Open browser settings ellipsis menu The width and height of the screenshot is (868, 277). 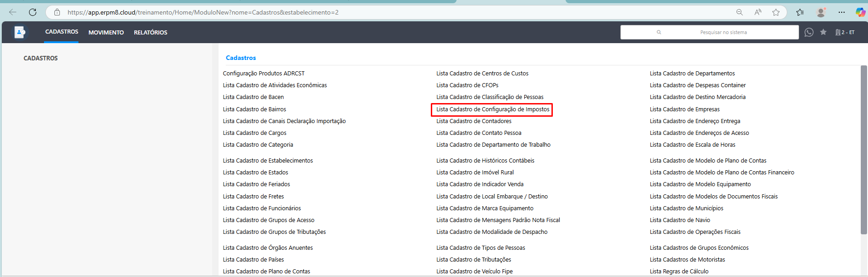coord(842,12)
